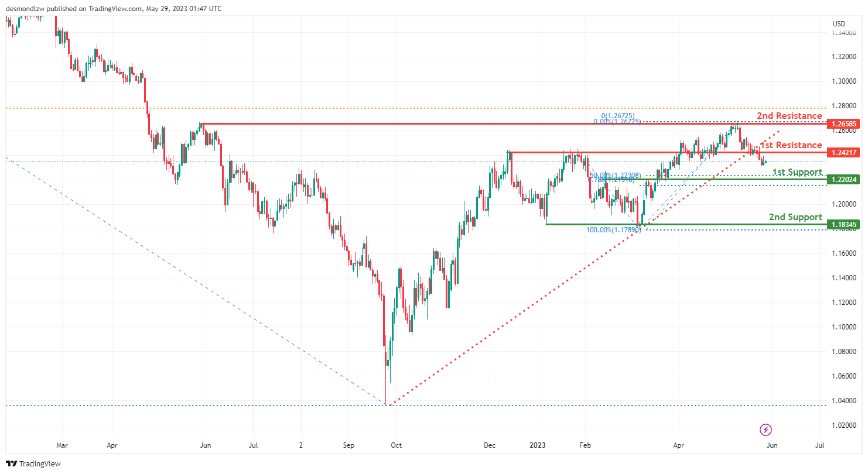Open the USD currency selector on price axis

point(839,24)
